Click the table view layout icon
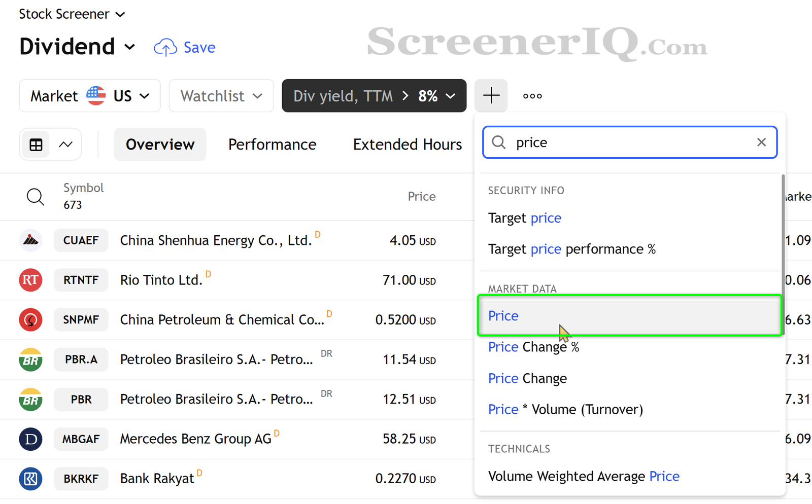 [x=36, y=145]
